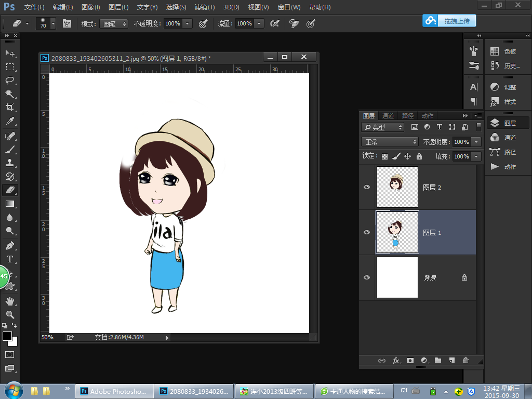The image size is (532, 399).
Task: Select the Move tool
Action: point(10,54)
